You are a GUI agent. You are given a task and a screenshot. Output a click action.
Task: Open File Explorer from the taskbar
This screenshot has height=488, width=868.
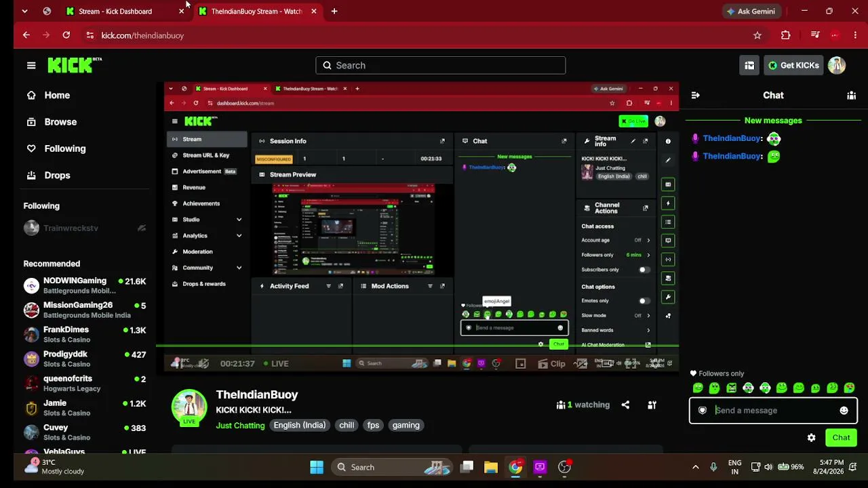coord(490,467)
